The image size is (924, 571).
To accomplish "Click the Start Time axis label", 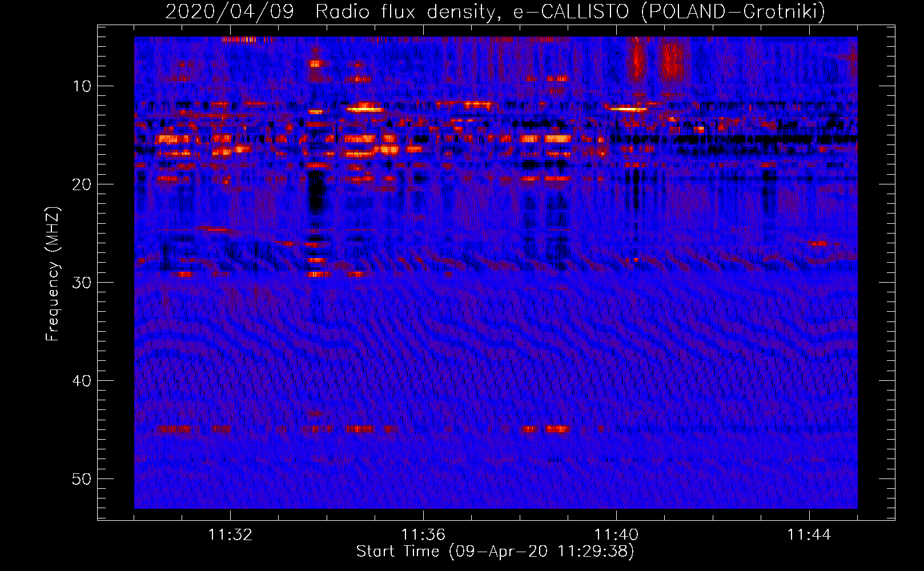I will coord(495,552).
